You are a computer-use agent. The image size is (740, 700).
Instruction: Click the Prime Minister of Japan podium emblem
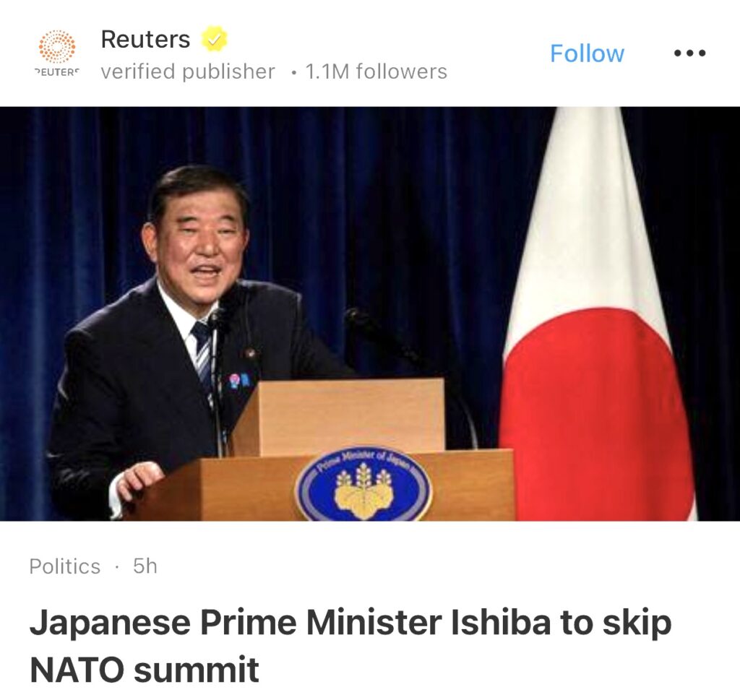pos(363,485)
